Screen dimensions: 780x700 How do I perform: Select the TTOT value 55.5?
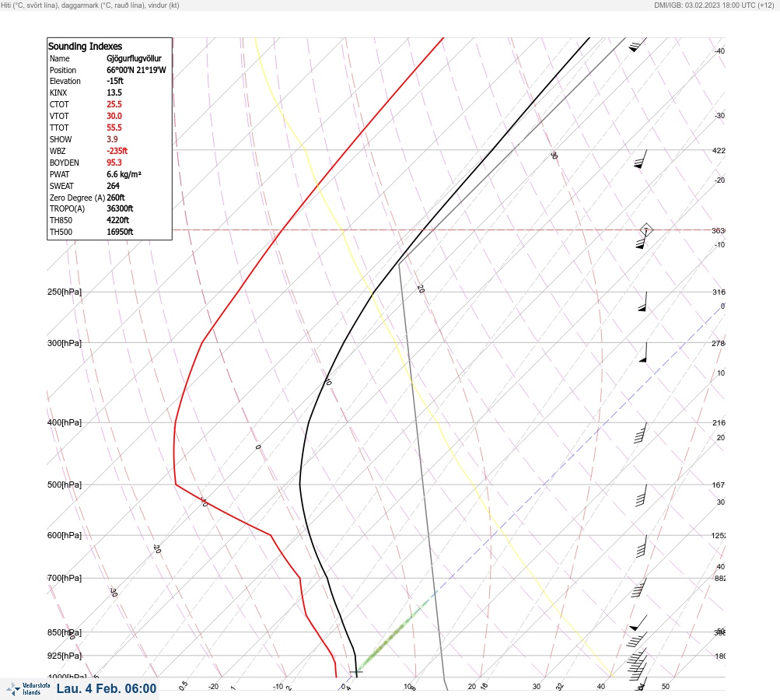click(x=114, y=128)
